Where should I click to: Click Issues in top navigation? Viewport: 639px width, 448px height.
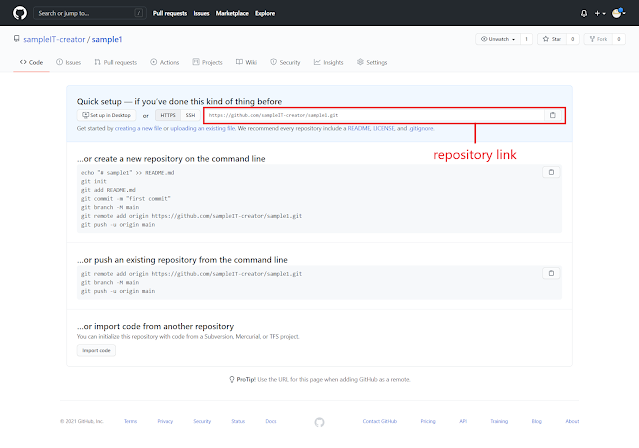point(201,13)
